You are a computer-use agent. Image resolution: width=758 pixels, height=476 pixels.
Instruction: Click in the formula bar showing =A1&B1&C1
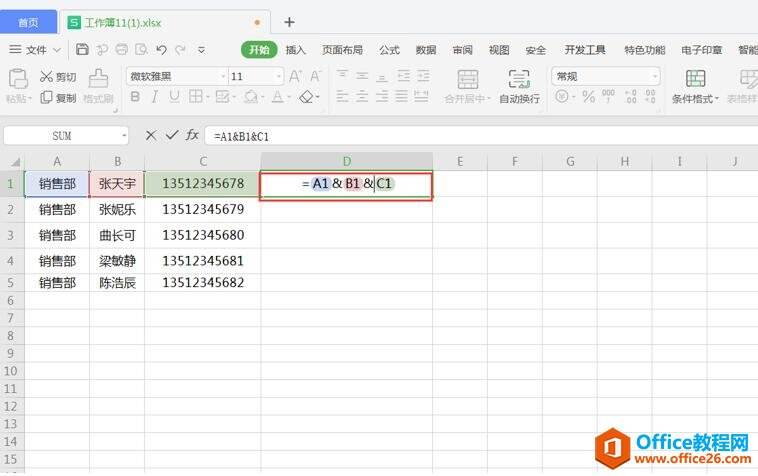coord(481,136)
